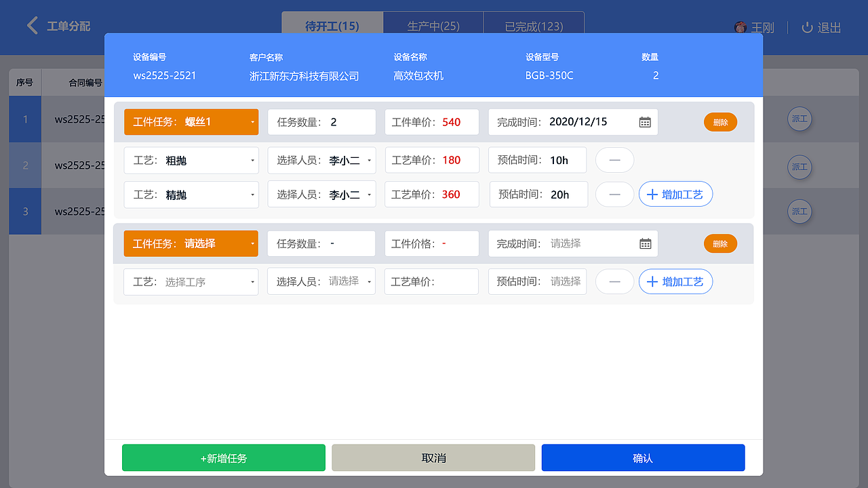Remove the 选择工序 process row with its minus button
This screenshot has height=488, width=868.
615,281
